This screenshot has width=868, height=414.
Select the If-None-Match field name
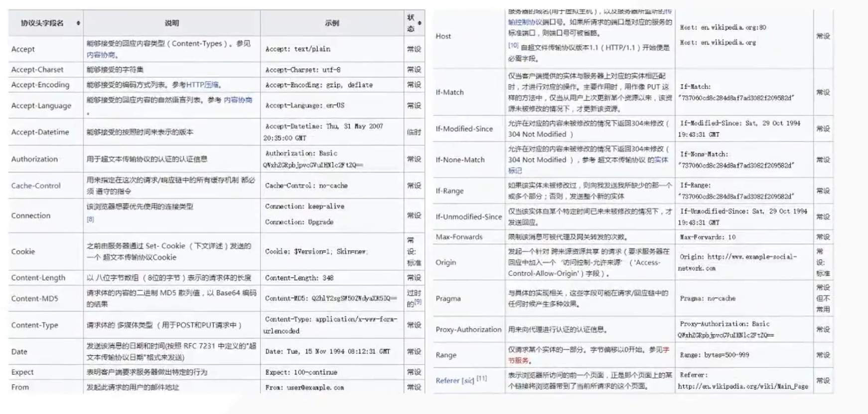coord(460,160)
